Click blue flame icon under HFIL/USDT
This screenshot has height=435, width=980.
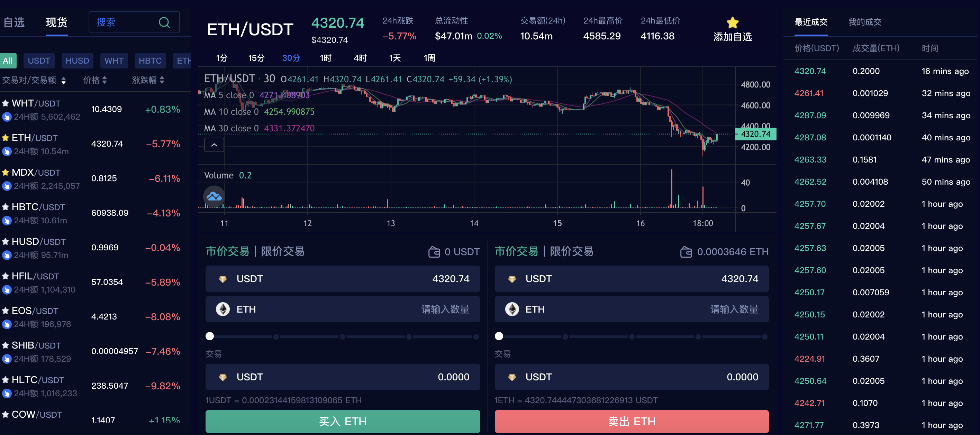coord(7,290)
